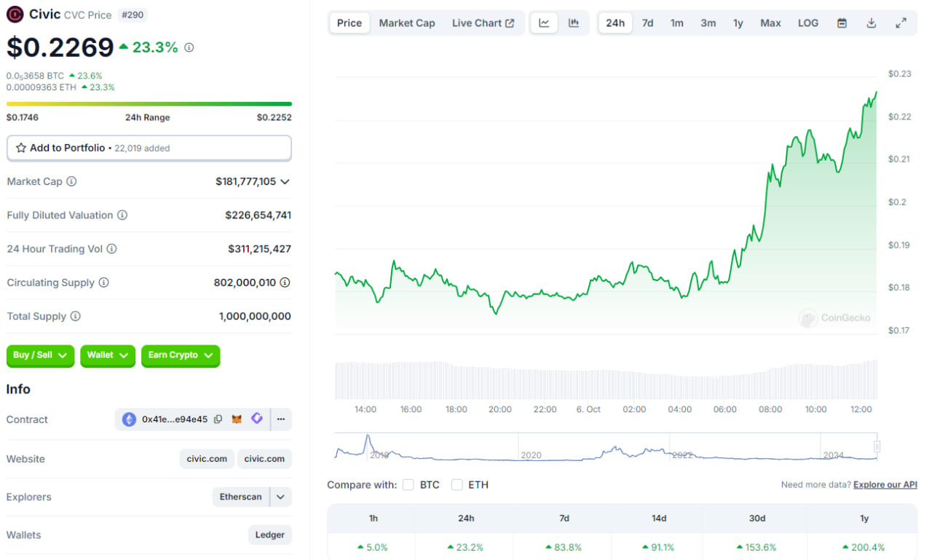Click the $311,215,427 trading volume value
The image size is (932, 560).
point(259,249)
